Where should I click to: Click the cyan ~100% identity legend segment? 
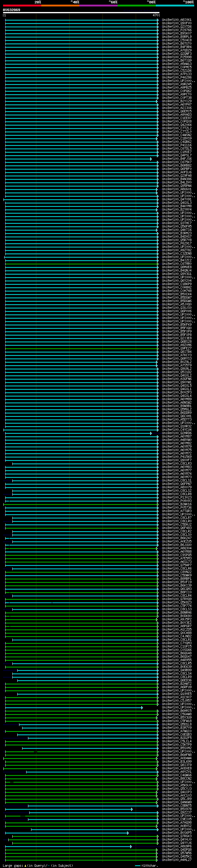(x=175, y=6)
